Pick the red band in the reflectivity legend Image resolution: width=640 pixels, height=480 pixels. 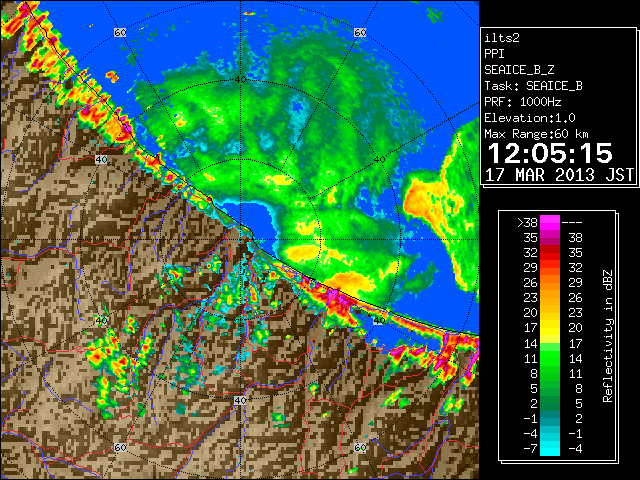[x=550, y=253]
